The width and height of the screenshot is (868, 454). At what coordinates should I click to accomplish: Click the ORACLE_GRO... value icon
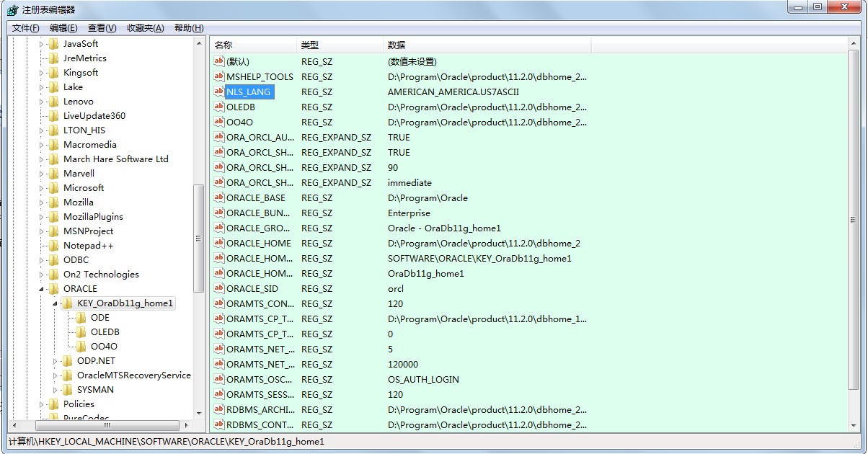[x=219, y=228]
